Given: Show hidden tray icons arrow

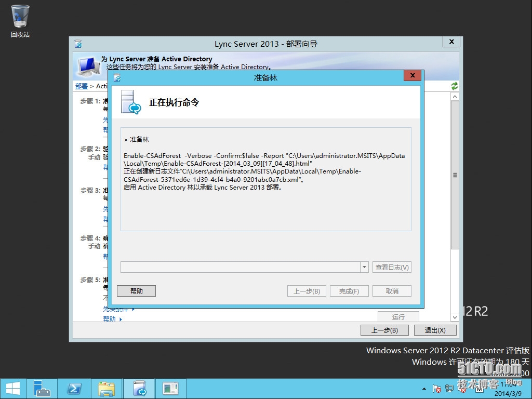Looking at the screenshot, I should 424,389.
